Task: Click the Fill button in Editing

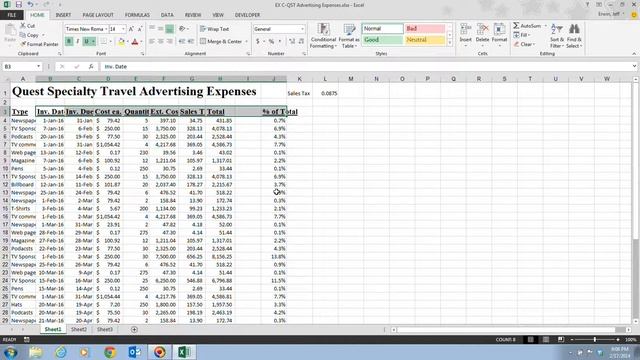Action: [x=521, y=35]
